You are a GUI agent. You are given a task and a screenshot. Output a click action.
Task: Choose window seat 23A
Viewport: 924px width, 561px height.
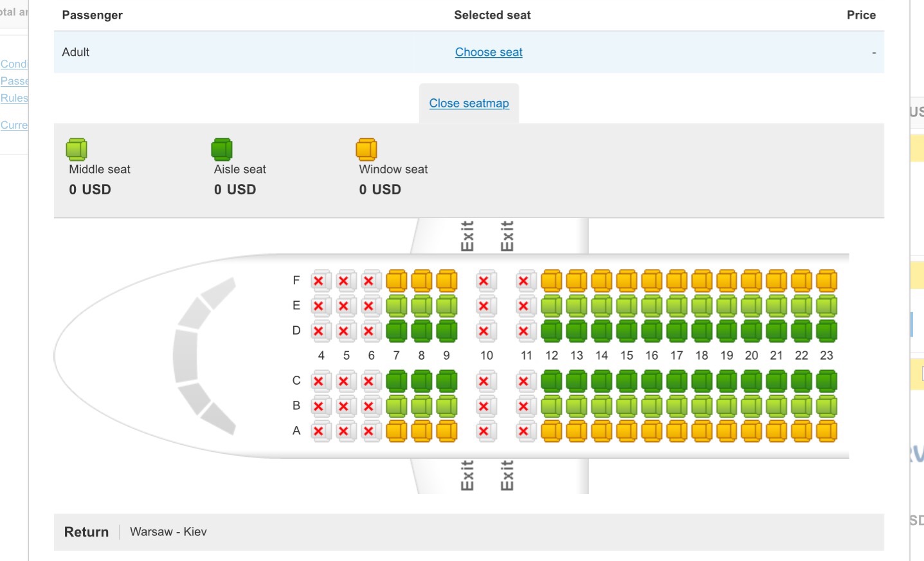pos(826,431)
